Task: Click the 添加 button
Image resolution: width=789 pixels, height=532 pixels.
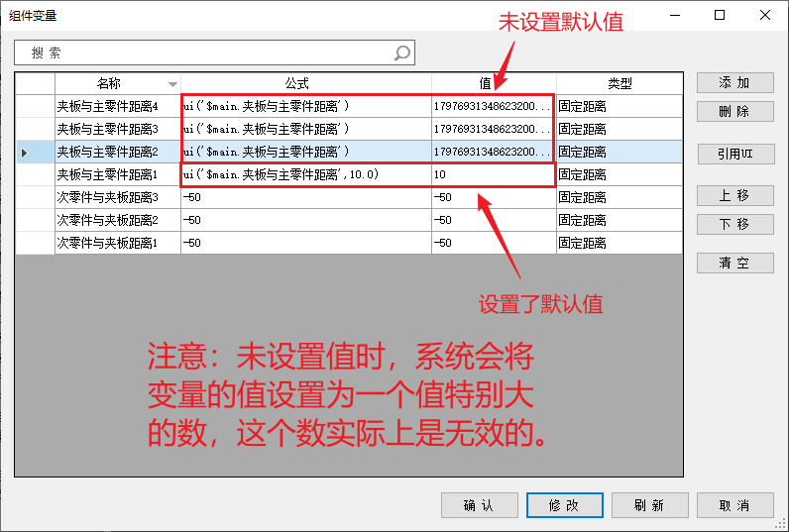Action: [x=734, y=83]
